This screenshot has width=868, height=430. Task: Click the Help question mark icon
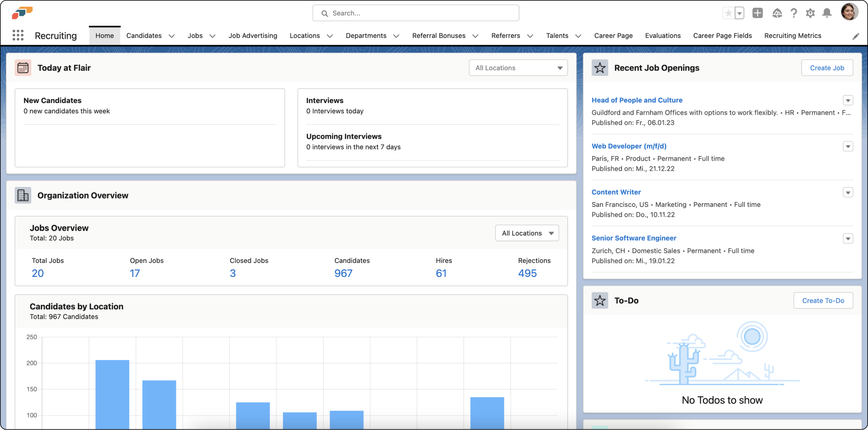(794, 13)
